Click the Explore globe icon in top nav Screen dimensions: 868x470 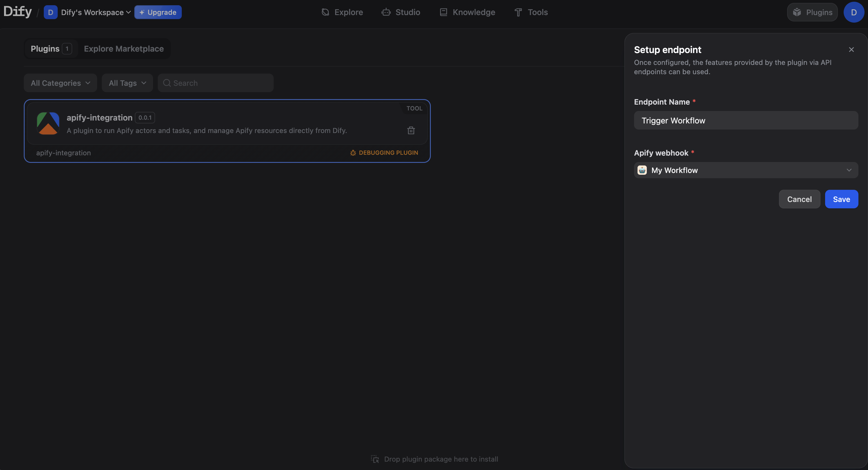point(325,12)
